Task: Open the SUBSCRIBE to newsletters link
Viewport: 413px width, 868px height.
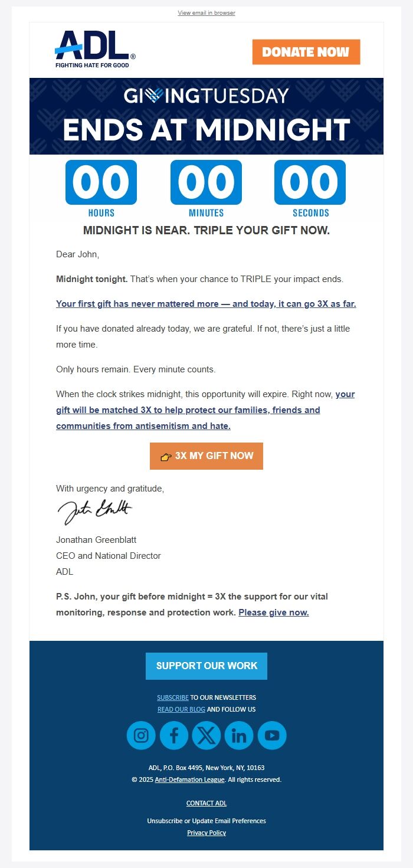Action: [172, 697]
